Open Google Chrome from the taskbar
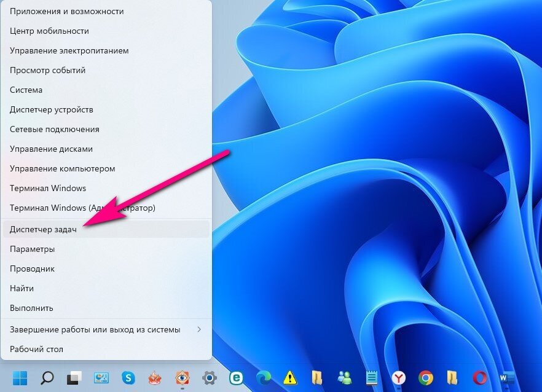The height and width of the screenshot is (392, 542). [426, 378]
